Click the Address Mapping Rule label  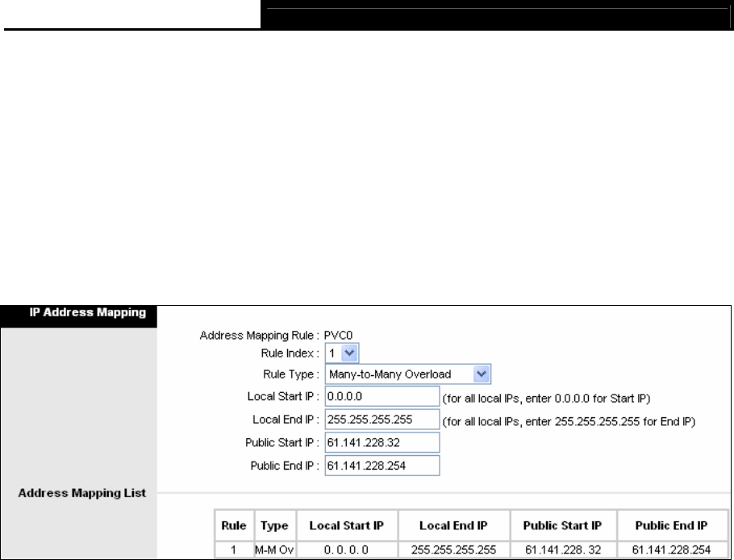coord(260,335)
